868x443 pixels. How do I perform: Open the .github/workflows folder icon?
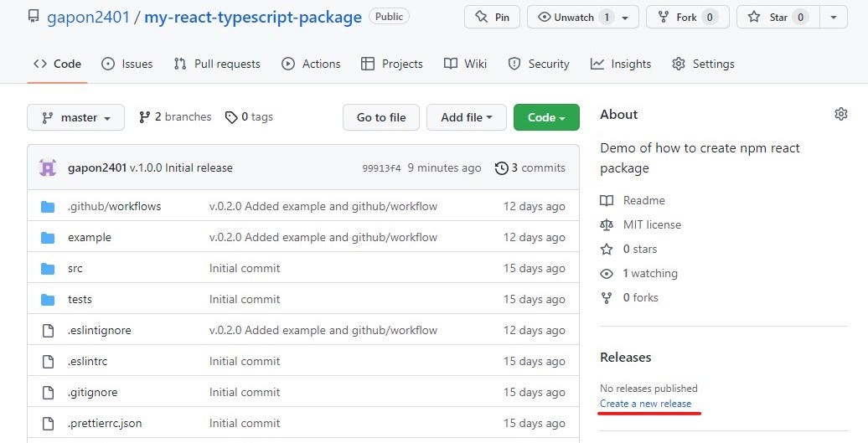(48, 206)
